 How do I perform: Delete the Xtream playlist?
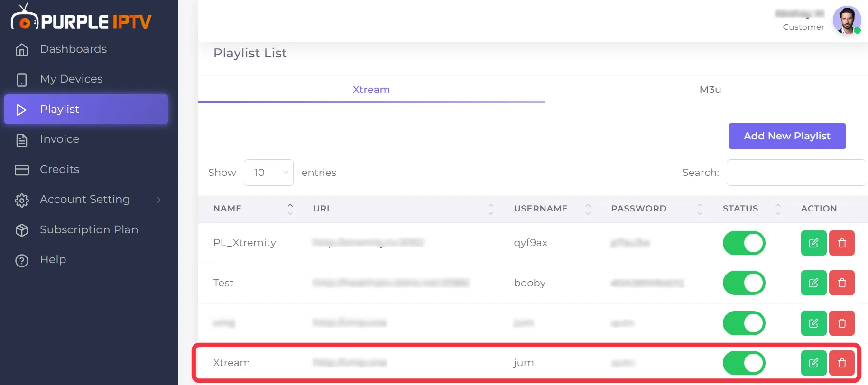pyautogui.click(x=842, y=363)
